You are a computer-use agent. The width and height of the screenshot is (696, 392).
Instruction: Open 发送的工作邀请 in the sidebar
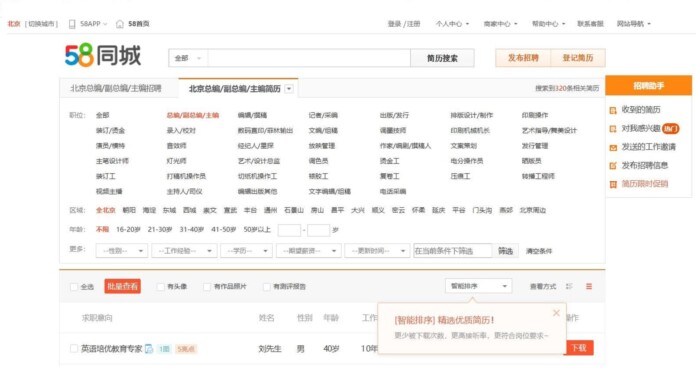point(648,147)
